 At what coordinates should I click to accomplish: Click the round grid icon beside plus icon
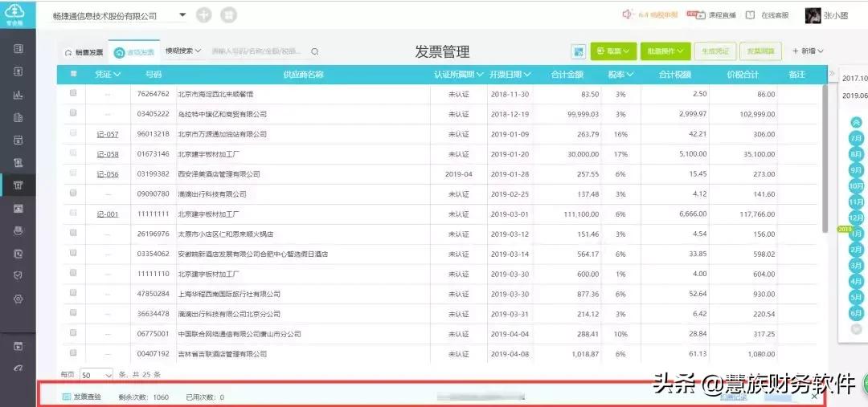tap(228, 15)
